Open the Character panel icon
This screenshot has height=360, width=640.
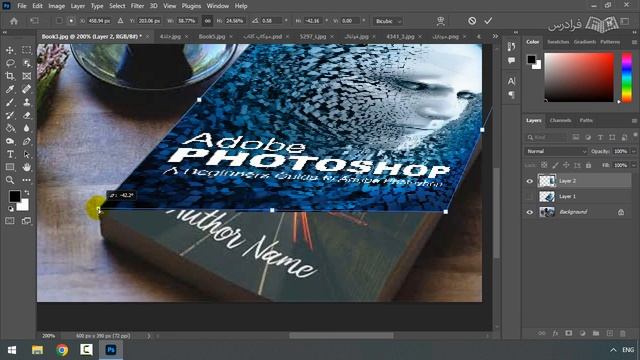[x=511, y=81]
